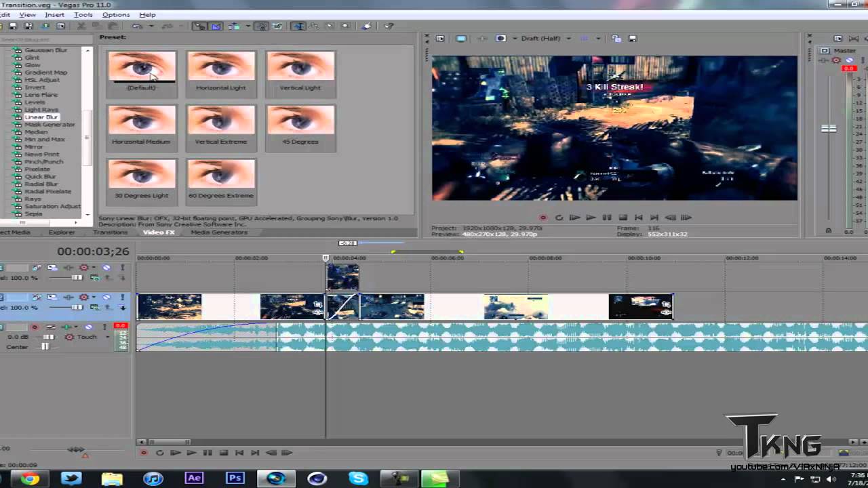Screen dimensions: 868x488
Task: Adjust the audio track Center pan slider
Action: 44,347
